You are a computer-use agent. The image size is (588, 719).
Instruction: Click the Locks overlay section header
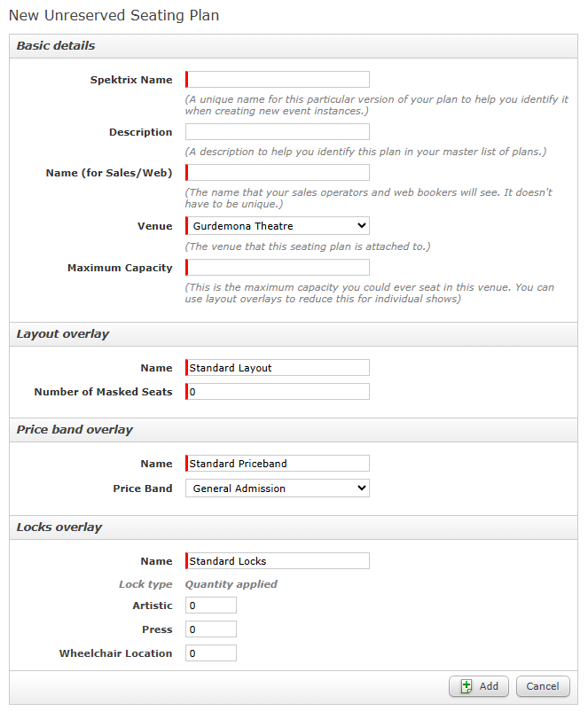tap(294, 528)
